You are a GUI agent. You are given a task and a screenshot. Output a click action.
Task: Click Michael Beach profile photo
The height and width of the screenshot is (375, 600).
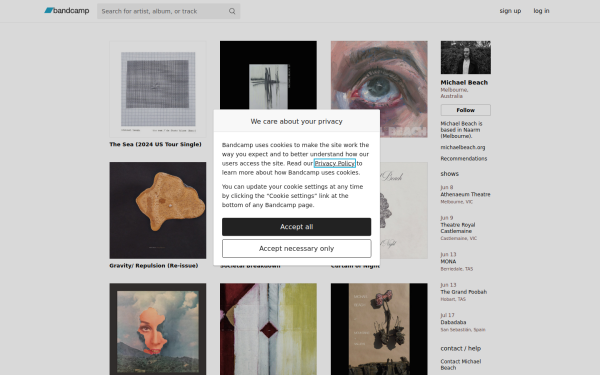pyautogui.click(x=466, y=57)
